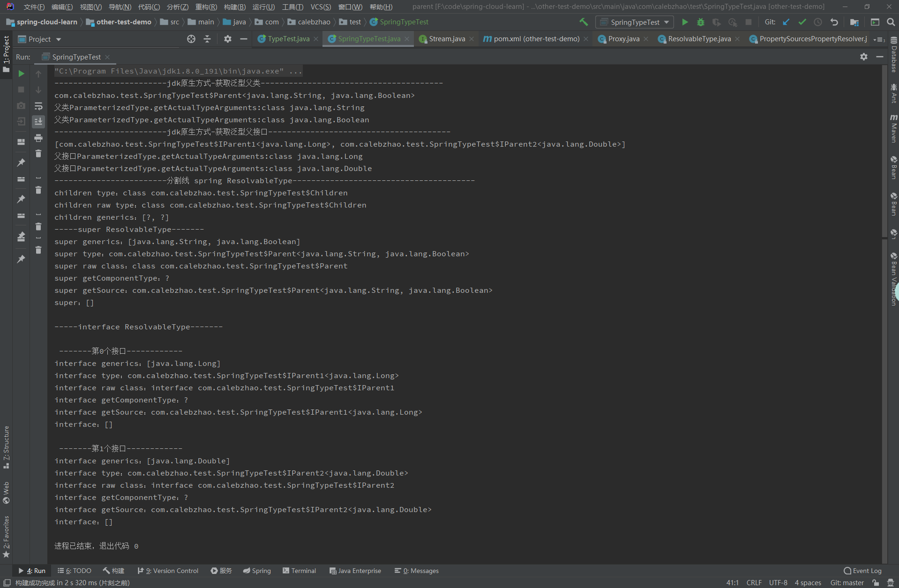Open the Project view selector dropdown
This screenshot has height=588, width=899.
click(x=39, y=39)
